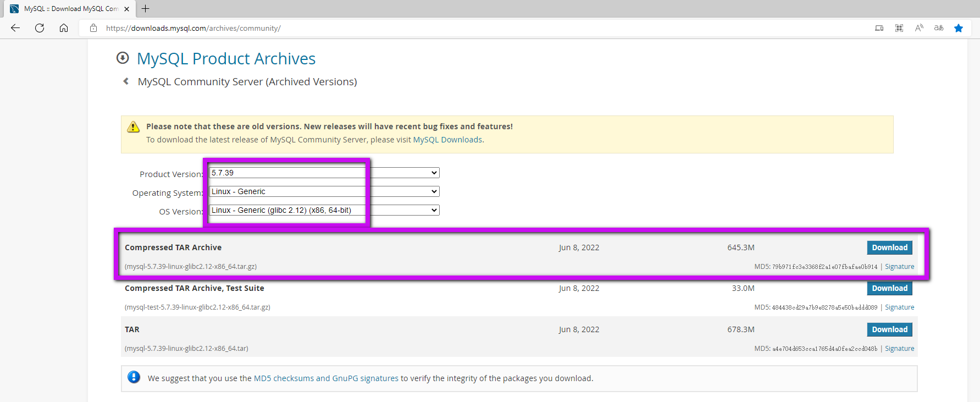The width and height of the screenshot is (980, 402).
Task: Click the Compressed TAR Archive, Test Suite title
Action: [x=195, y=288]
